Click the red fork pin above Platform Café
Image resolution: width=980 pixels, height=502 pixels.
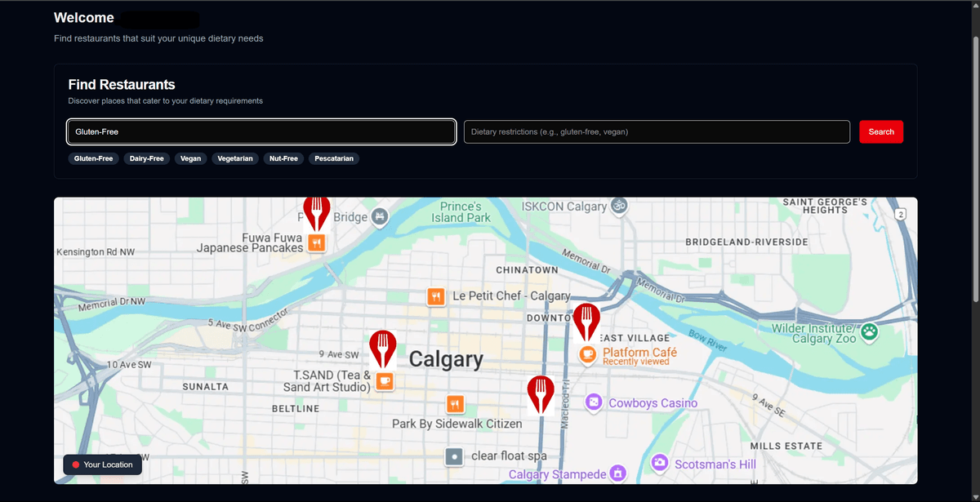[x=586, y=322]
